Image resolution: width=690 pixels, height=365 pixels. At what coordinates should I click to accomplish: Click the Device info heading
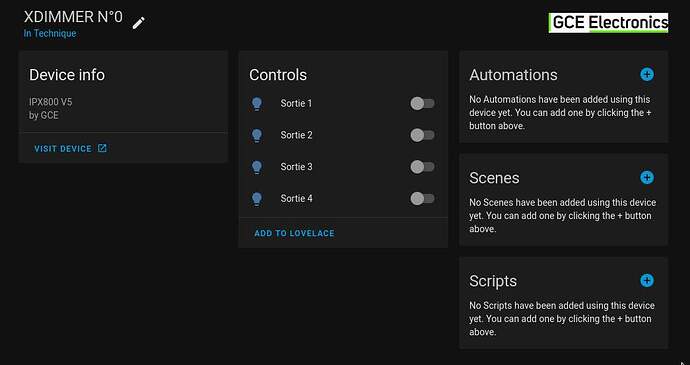[x=67, y=75]
